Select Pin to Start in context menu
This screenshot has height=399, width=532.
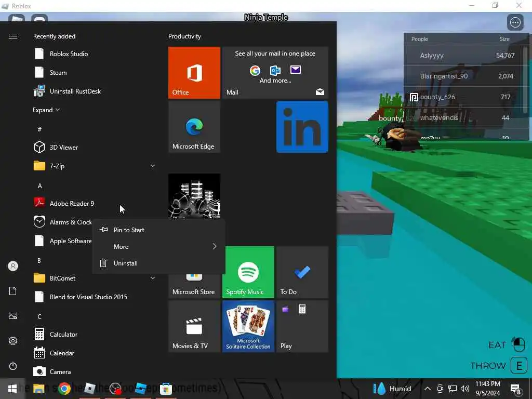pyautogui.click(x=159, y=230)
